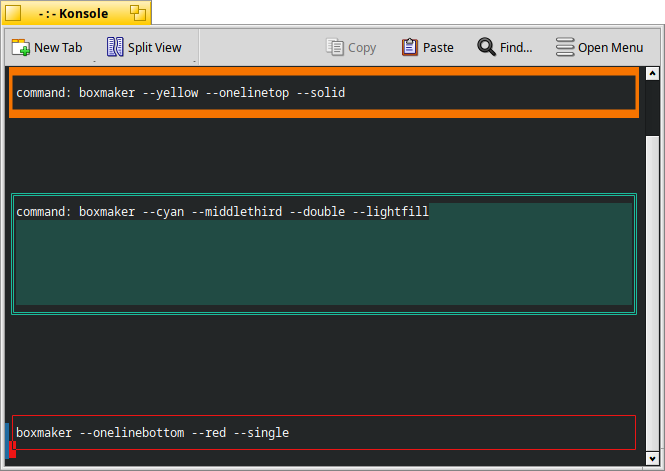Click the Split View icon
The width and height of the screenshot is (665, 471).
coord(115,47)
